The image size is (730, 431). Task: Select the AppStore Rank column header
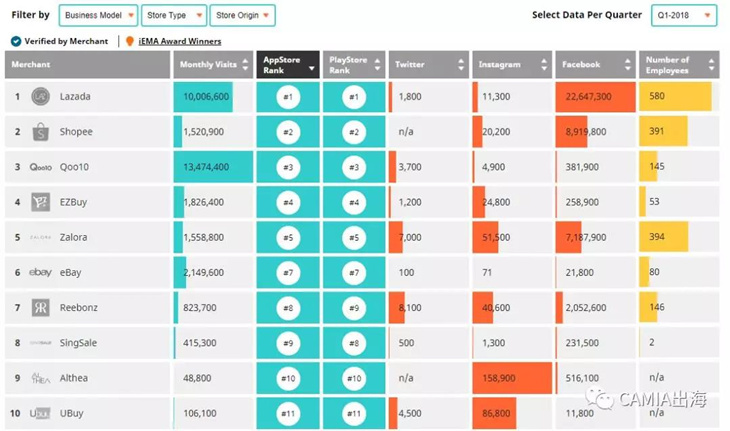tap(287, 65)
